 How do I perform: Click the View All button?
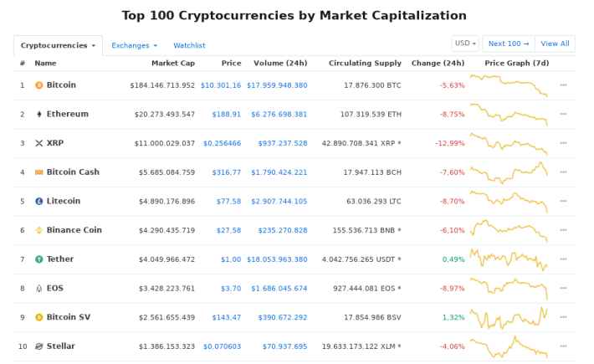point(555,44)
